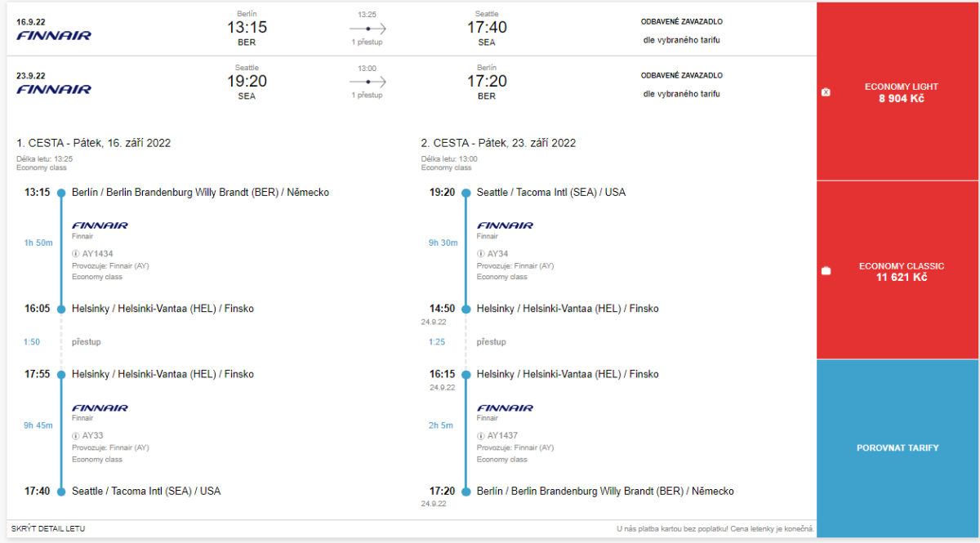This screenshot has width=980, height=543.
Task: Click the no-baggage icon on Economy Light
Action: (x=826, y=92)
